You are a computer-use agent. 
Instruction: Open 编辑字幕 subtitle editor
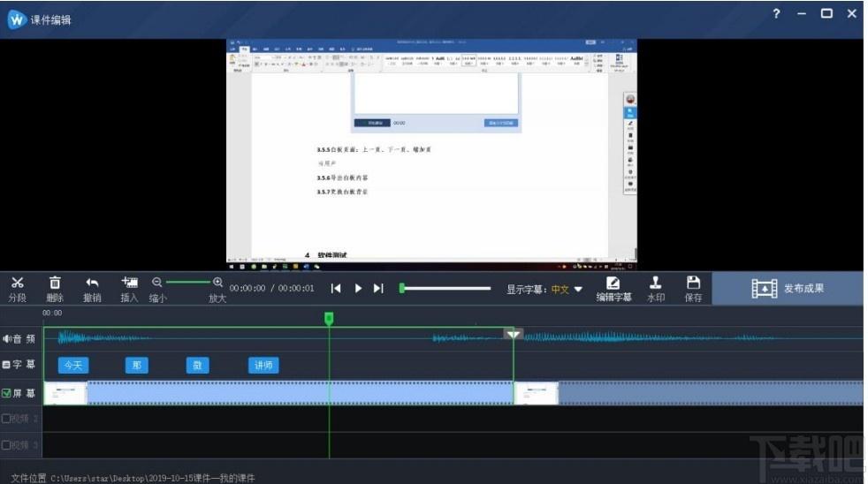[613, 290]
